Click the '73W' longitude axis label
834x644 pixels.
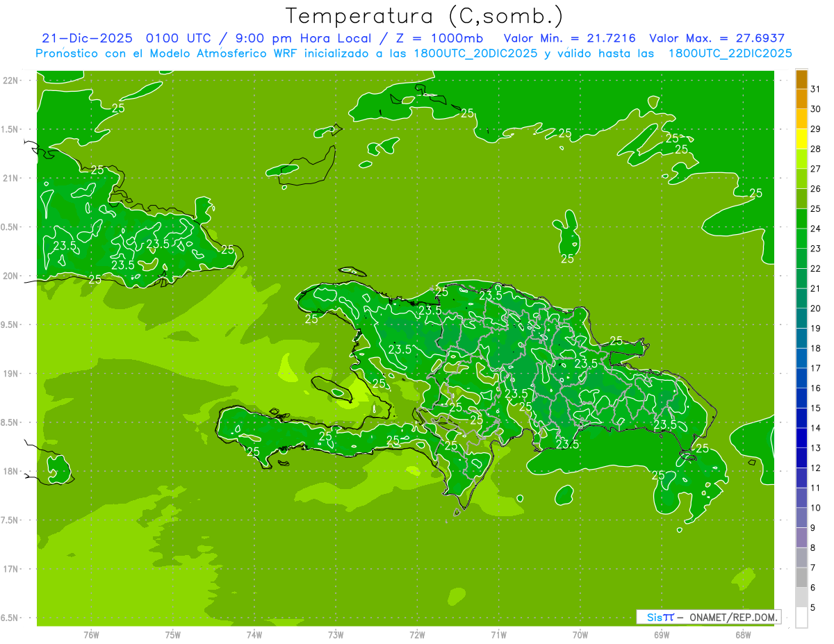[x=336, y=634]
